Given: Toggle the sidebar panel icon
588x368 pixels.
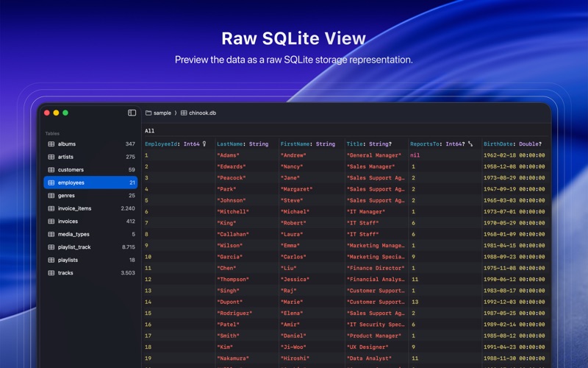Looking at the screenshot, I should tap(132, 113).
